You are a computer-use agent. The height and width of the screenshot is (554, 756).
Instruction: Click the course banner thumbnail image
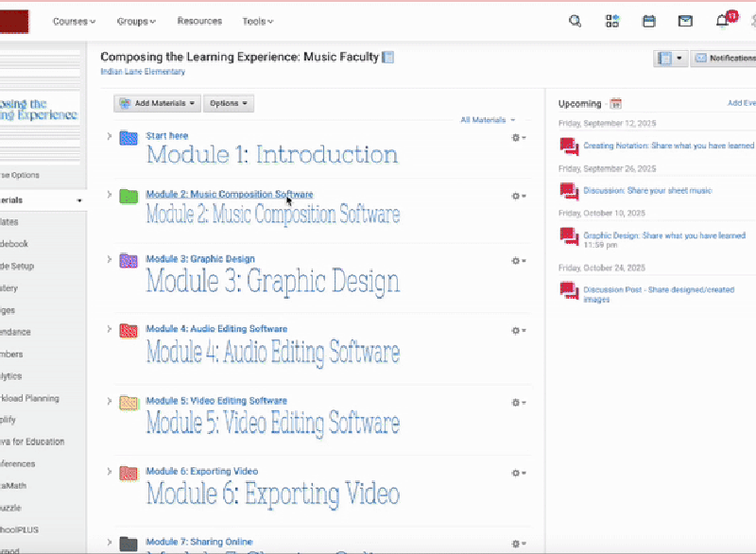point(40,111)
